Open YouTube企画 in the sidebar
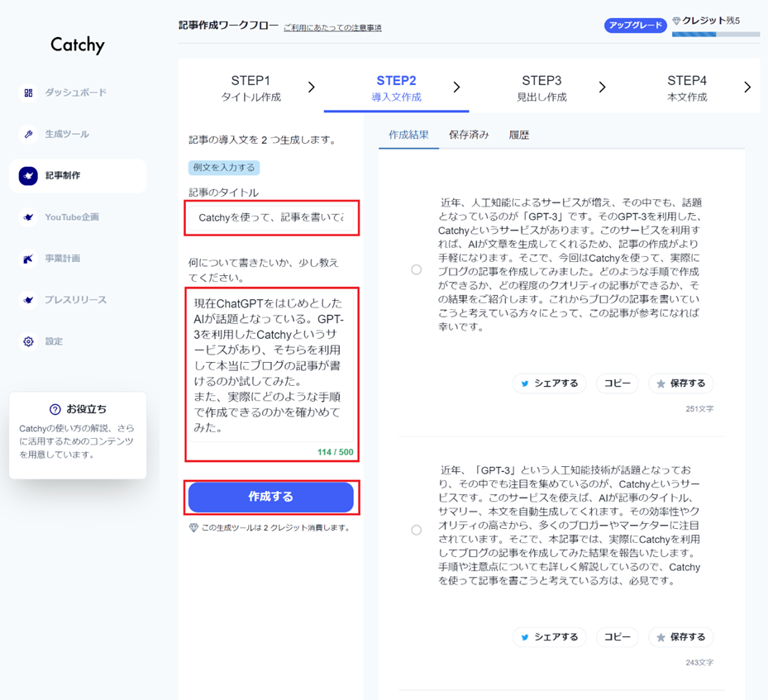The image size is (768, 700). tap(72, 217)
